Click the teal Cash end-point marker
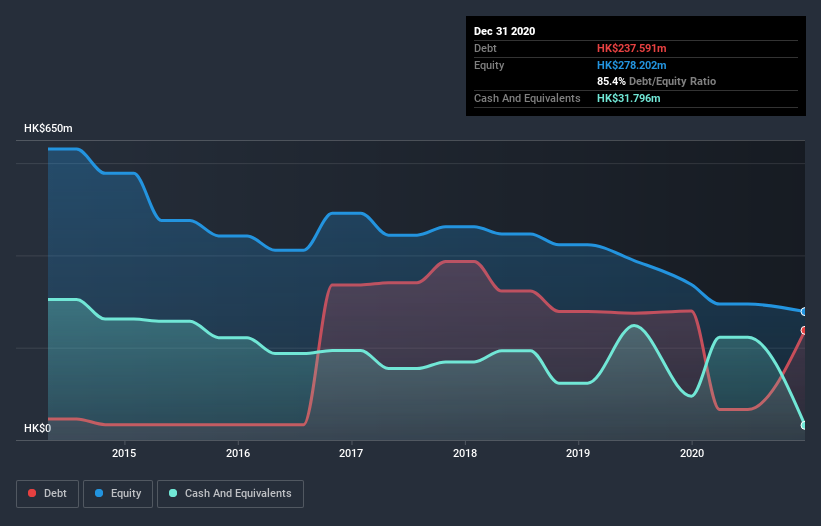The image size is (821, 526). [804, 425]
